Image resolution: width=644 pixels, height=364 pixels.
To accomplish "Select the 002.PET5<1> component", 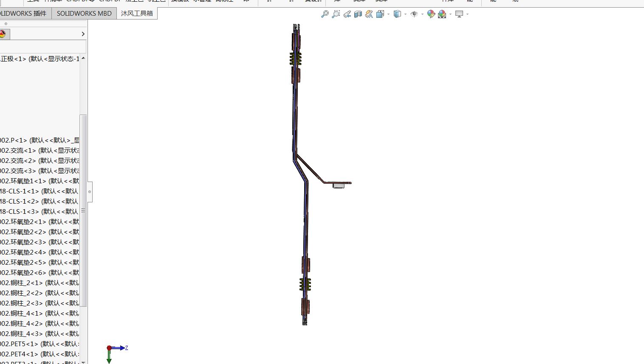I will [40, 344].
